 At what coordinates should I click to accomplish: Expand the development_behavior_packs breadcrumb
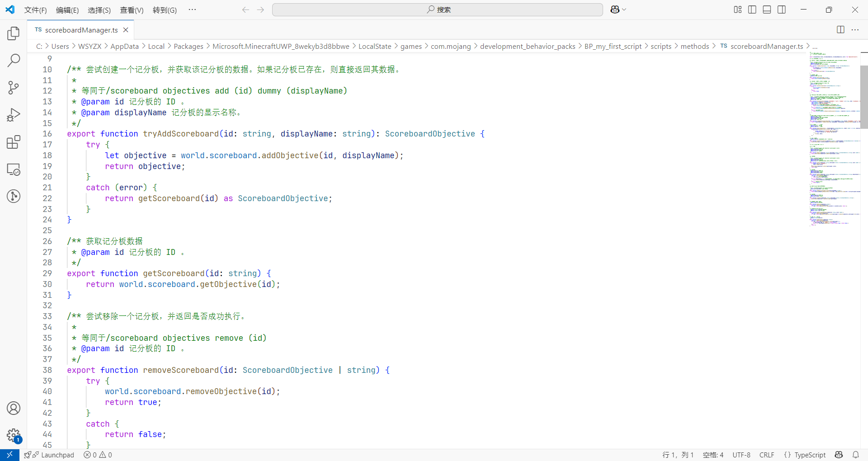(x=528, y=46)
